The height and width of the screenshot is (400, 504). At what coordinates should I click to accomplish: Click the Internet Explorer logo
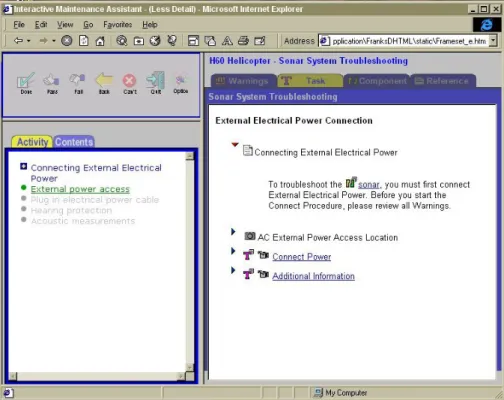486,25
